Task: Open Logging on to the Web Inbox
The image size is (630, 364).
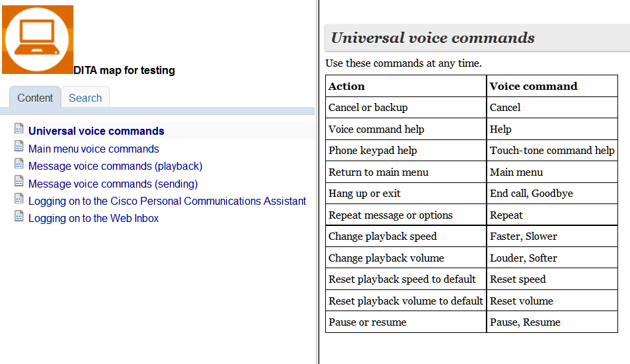Action: [x=93, y=218]
